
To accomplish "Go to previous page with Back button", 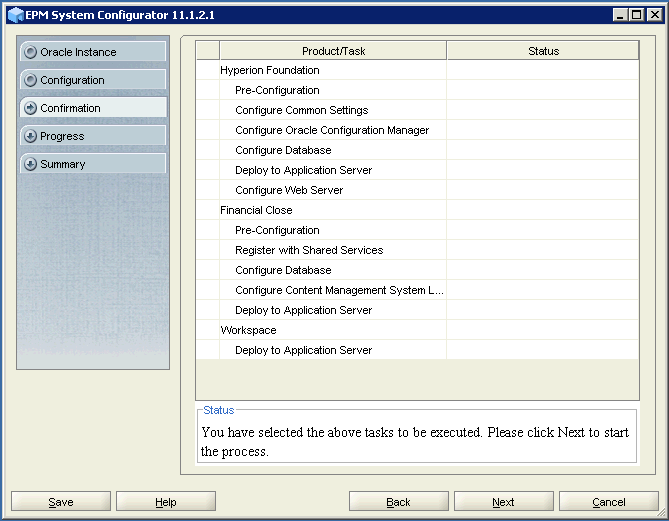I will 398,502.
